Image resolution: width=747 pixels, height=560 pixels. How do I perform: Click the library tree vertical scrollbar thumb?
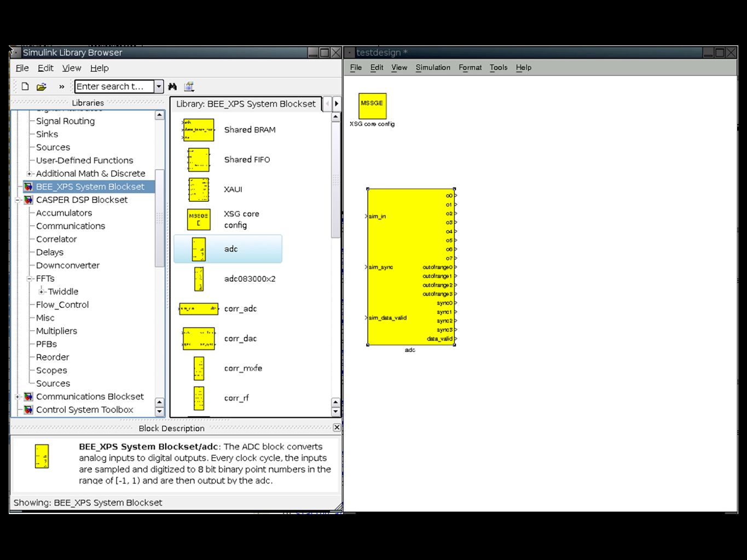point(160,218)
